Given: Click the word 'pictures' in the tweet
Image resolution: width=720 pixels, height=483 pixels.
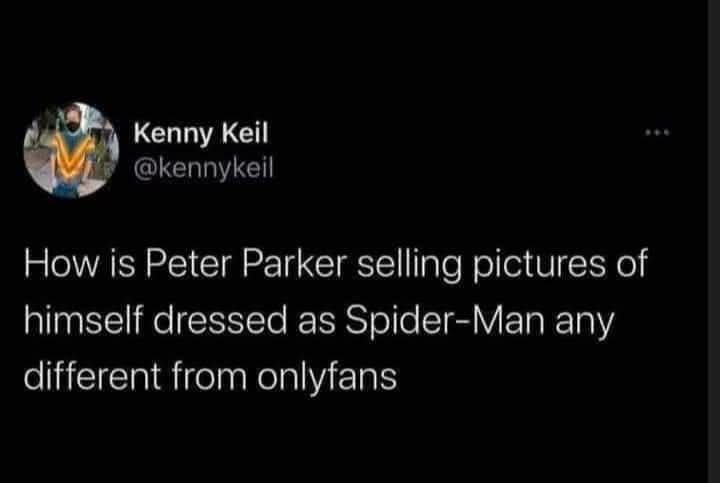Looking at the screenshot, I should click(x=540, y=265).
